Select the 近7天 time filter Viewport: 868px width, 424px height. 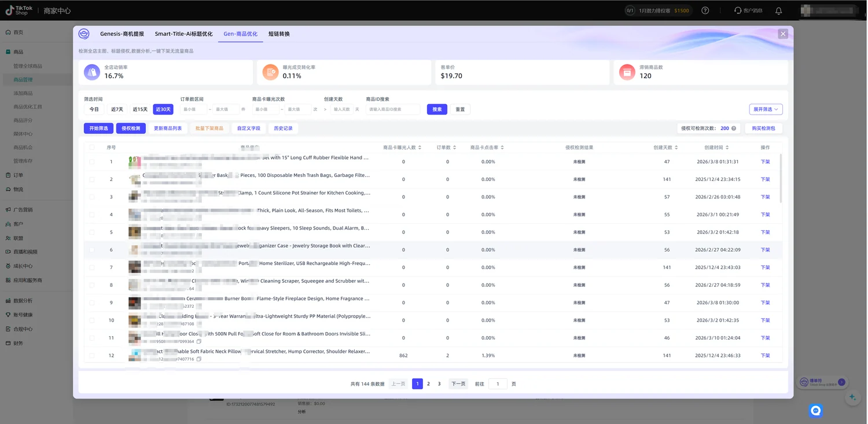tap(117, 109)
